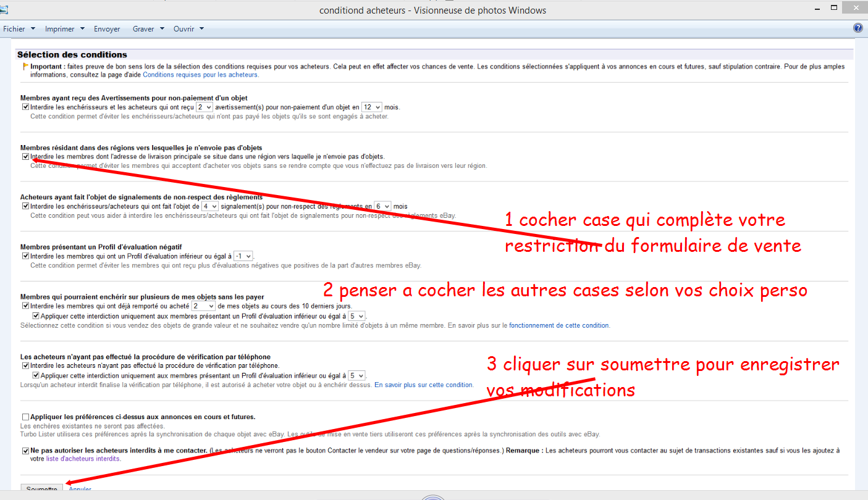Uncheck "Ne pas autoriser les acheteurs interdits"
Viewport: 868px width, 500px height.
pyautogui.click(x=25, y=451)
